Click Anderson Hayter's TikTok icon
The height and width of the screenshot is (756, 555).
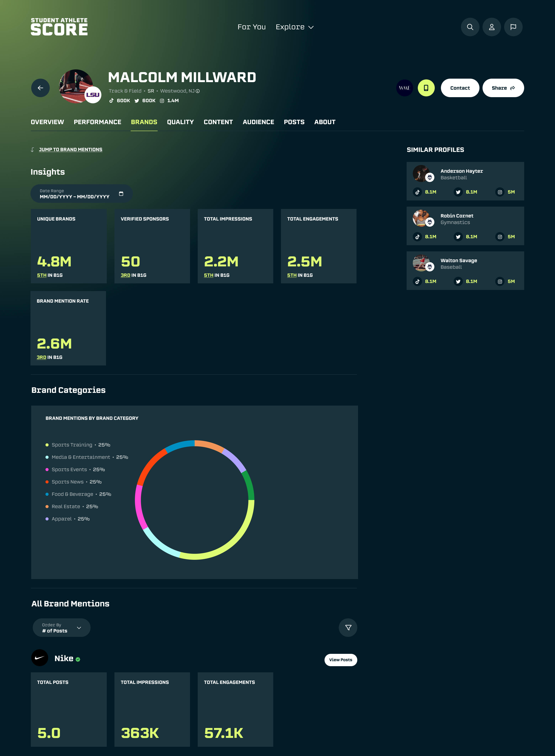point(417,192)
